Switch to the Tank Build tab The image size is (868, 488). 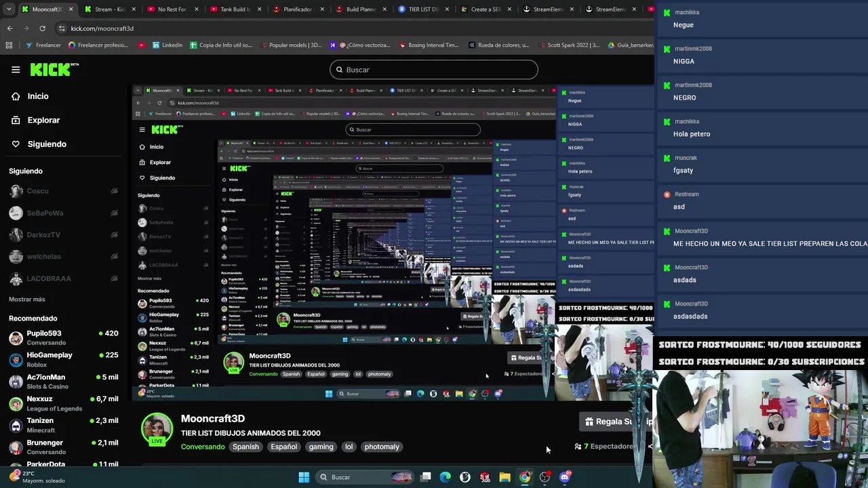pos(235,9)
